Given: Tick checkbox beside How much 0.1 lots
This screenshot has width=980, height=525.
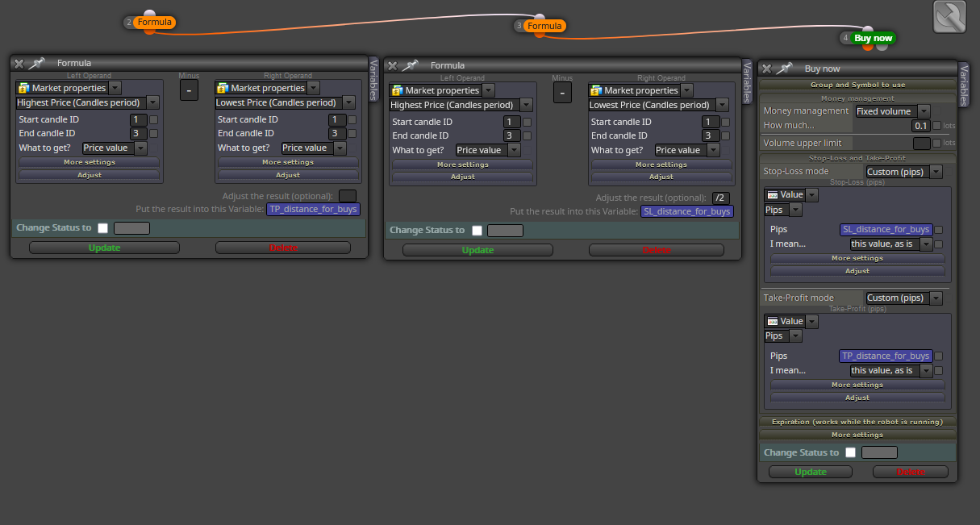Looking at the screenshot, I should (x=937, y=126).
